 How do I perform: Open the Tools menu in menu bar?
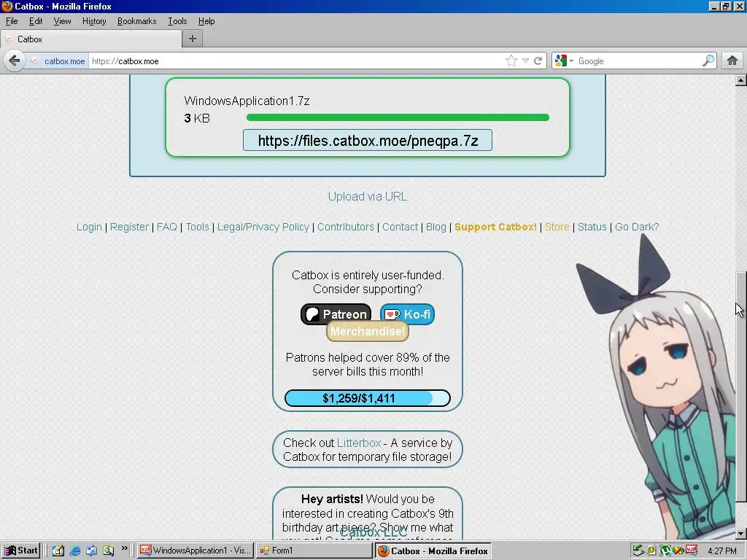[177, 21]
